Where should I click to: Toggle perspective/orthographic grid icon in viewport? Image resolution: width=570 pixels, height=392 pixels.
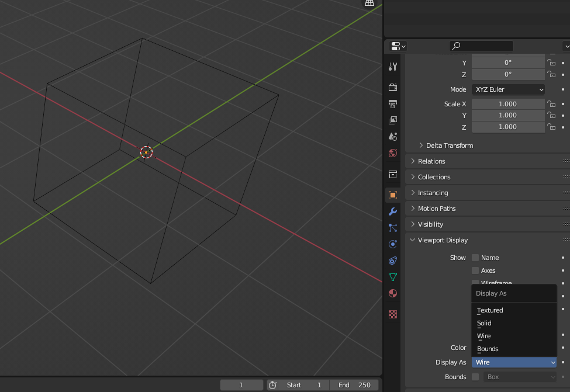369,3
